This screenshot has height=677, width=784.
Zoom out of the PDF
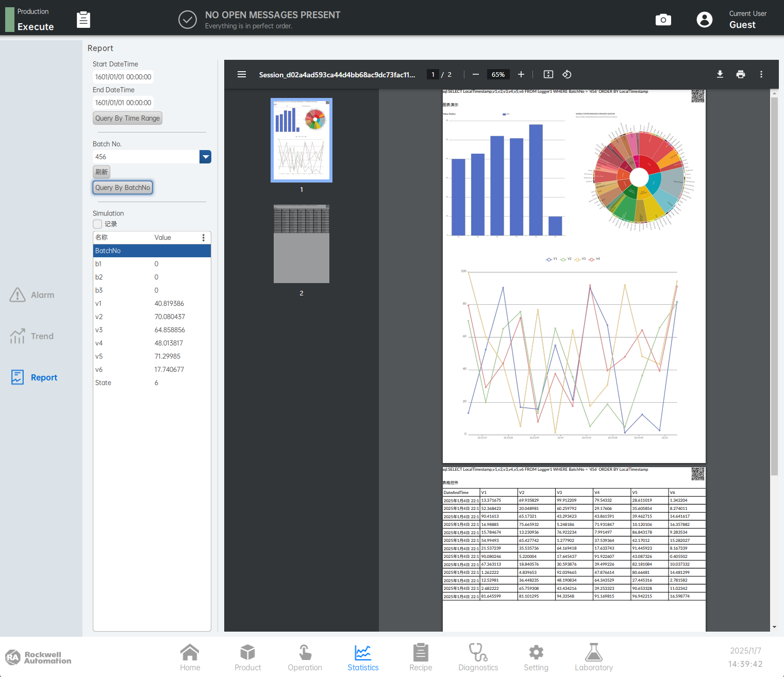coord(475,74)
